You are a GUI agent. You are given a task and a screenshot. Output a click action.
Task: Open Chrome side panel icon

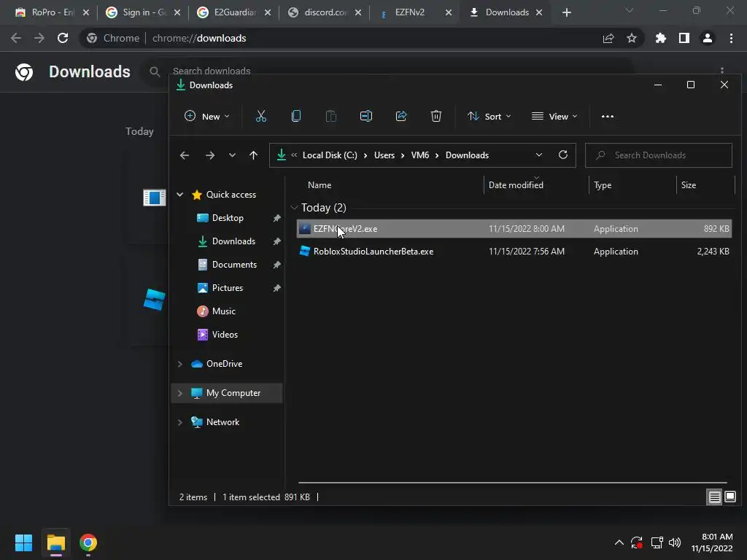point(684,38)
